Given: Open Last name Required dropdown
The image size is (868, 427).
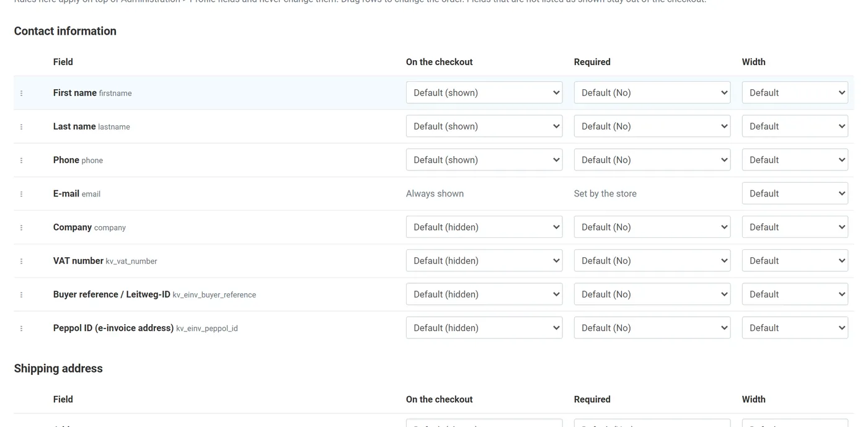Looking at the screenshot, I should tap(652, 126).
